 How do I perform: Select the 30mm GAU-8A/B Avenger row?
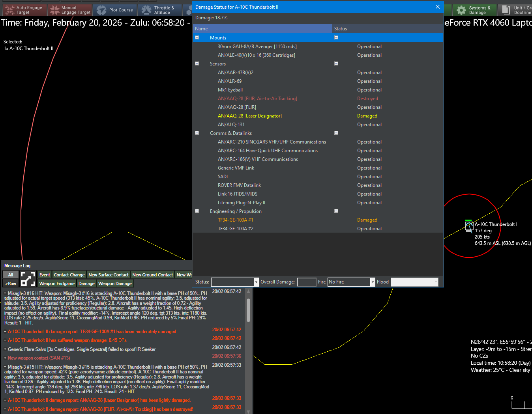pos(318,47)
